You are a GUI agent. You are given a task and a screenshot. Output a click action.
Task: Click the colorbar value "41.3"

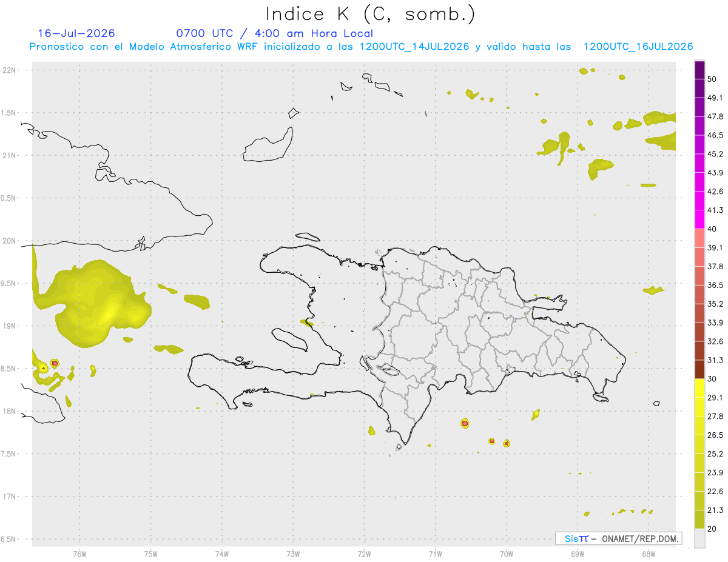coord(716,210)
